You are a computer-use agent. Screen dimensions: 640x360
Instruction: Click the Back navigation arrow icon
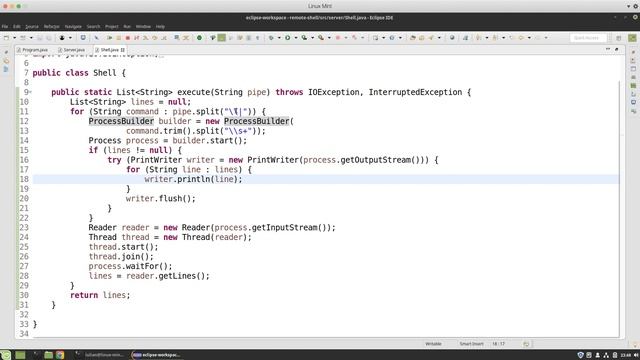pyautogui.click(x=521, y=38)
